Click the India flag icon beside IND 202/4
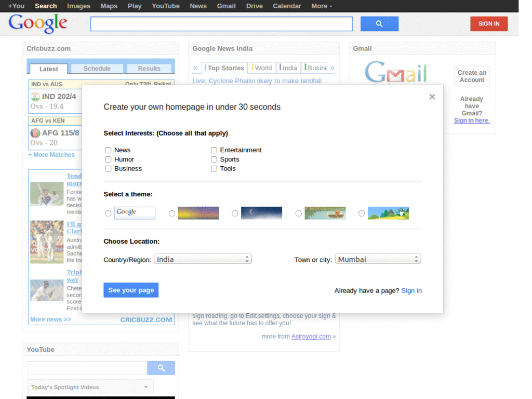Screen dimensions: 532x399 click(x=35, y=97)
